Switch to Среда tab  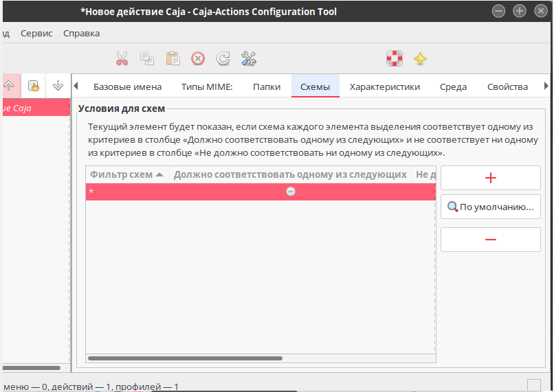tap(454, 87)
